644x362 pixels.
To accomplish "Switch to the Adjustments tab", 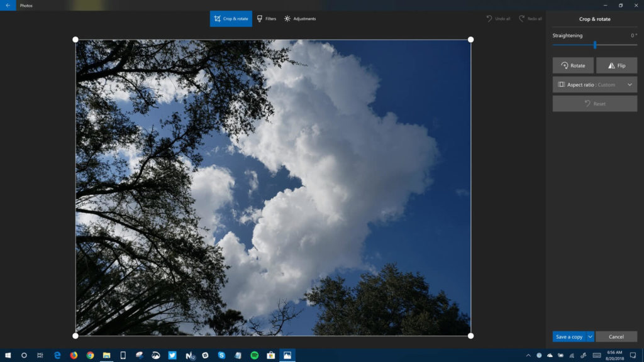I will (301, 19).
